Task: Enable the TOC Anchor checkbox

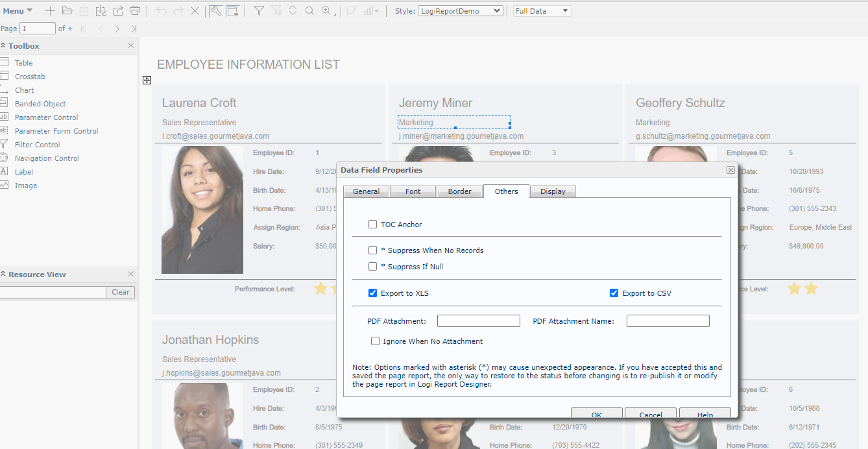Action: (373, 224)
